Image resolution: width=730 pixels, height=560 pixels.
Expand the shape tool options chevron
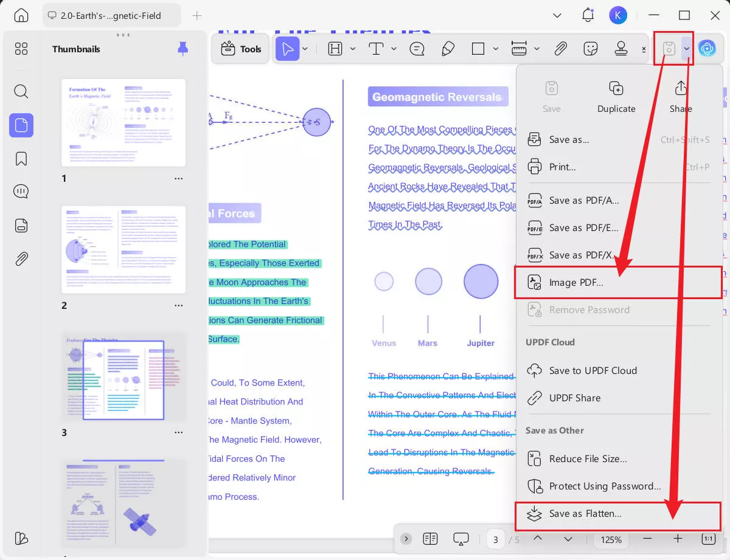tap(495, 49)
